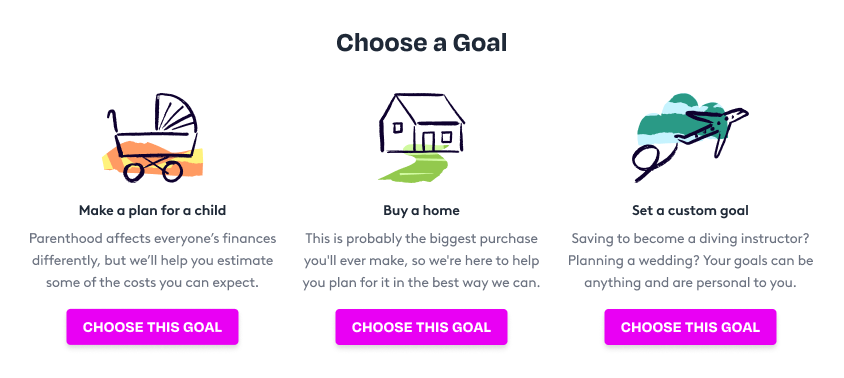Choose the 'Make a plan for a child' goal
The image size is (844, 378).
coord(152,327)
